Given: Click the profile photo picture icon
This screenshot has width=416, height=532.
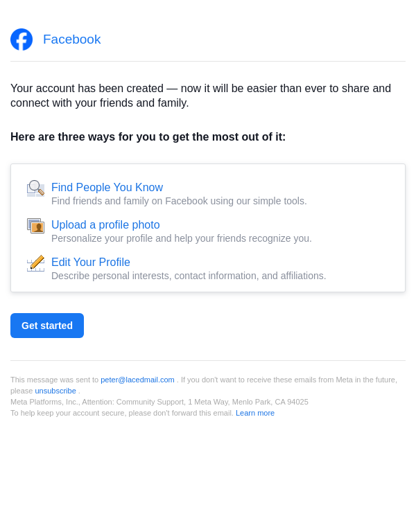Looking at the screenshot, I should click(35, 226).
